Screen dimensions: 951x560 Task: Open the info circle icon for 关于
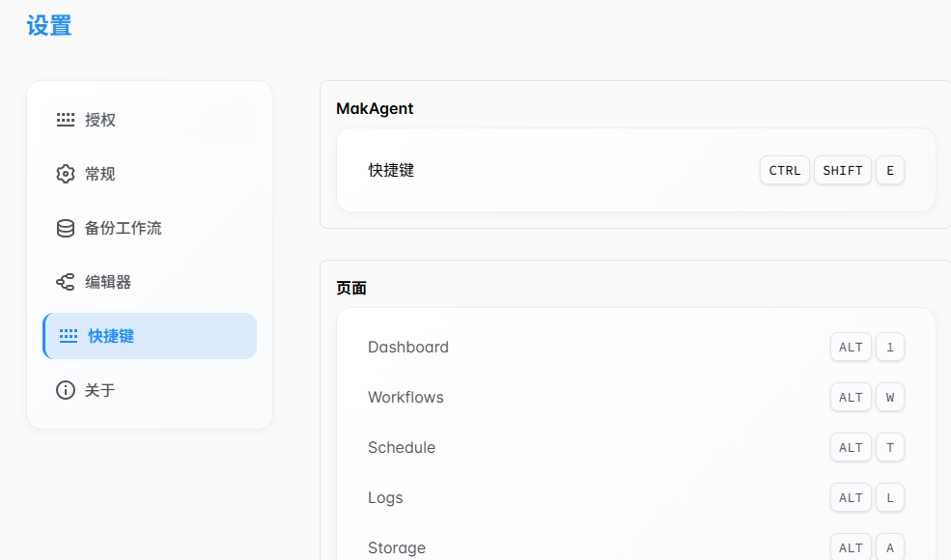[66, 390]
